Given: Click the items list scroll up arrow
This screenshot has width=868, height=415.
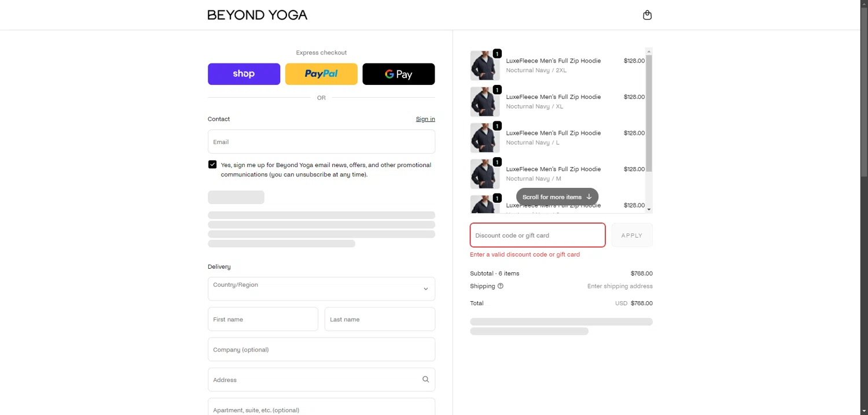Looking at the screenshot, I should [649, 51].
